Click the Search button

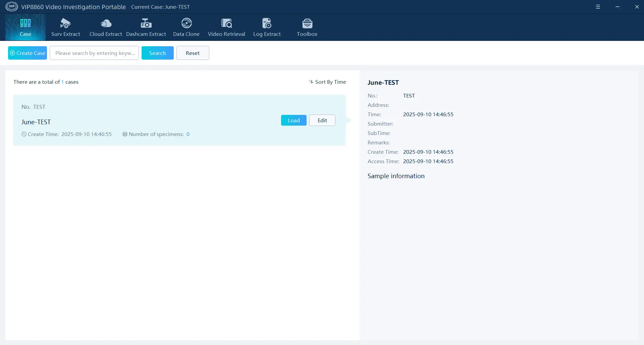click(x=157, y=53)
